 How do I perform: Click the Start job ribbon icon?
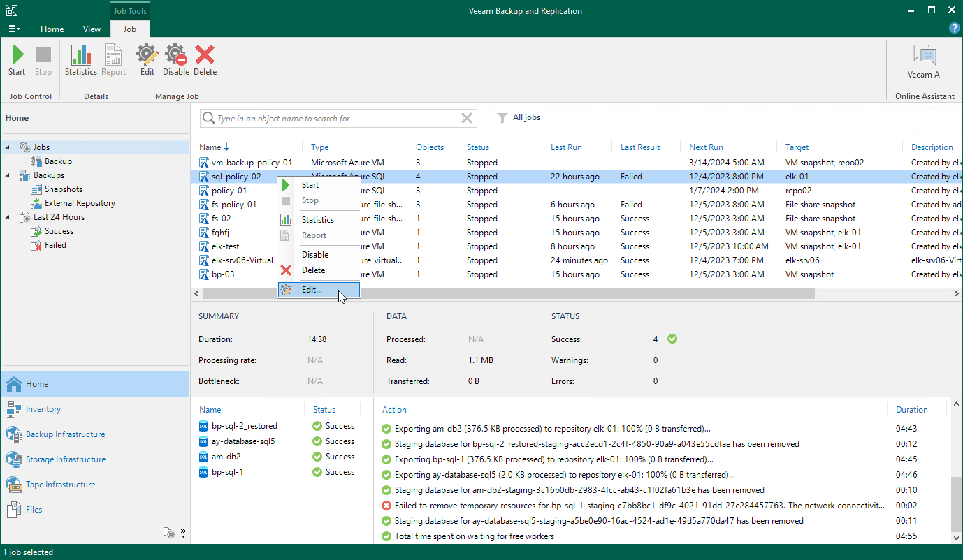[x=17, y=61]
